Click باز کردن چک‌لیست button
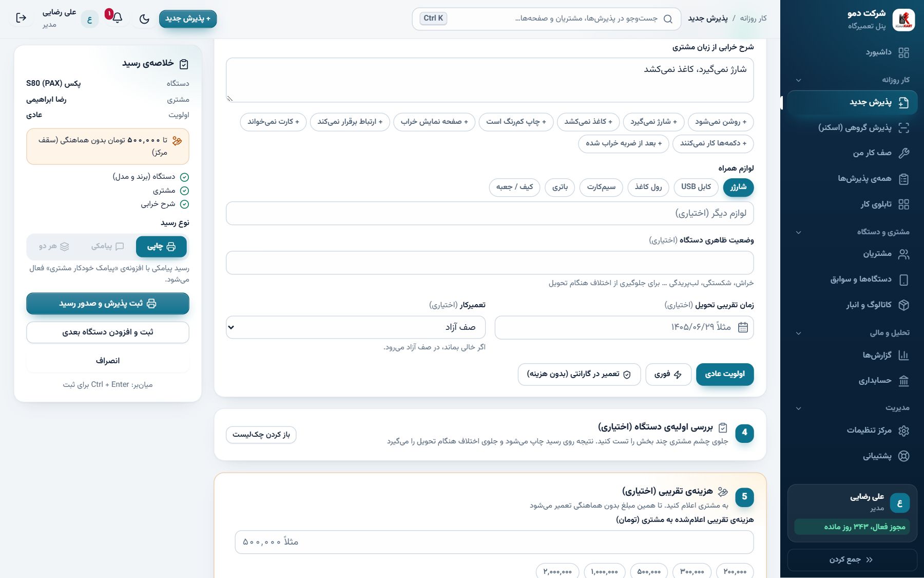 click(261, 435)
